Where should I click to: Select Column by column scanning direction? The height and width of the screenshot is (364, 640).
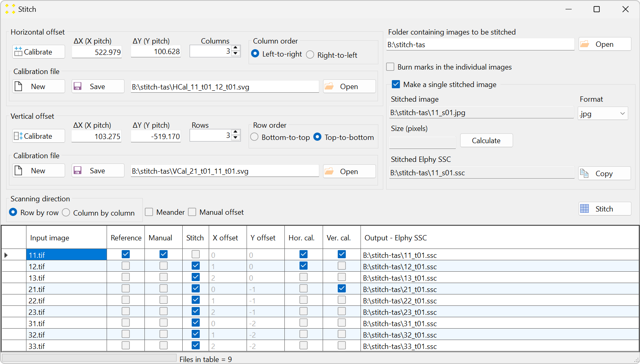[66, 212]
